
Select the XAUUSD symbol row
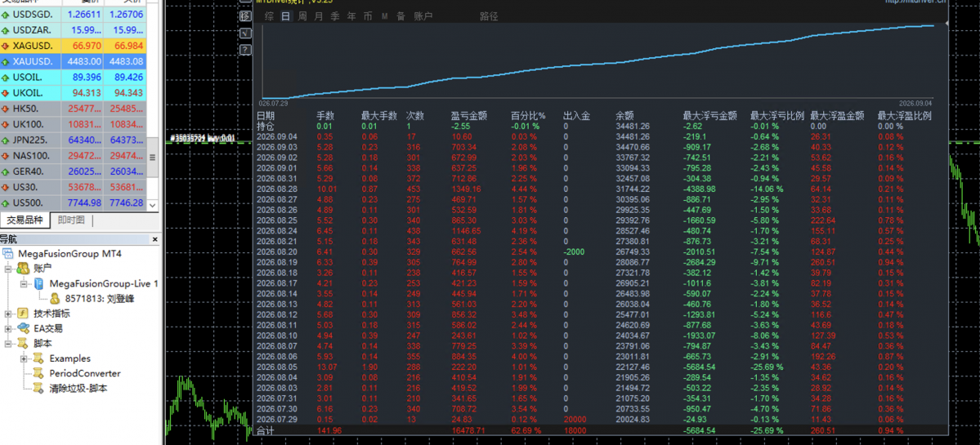point(73,62)
